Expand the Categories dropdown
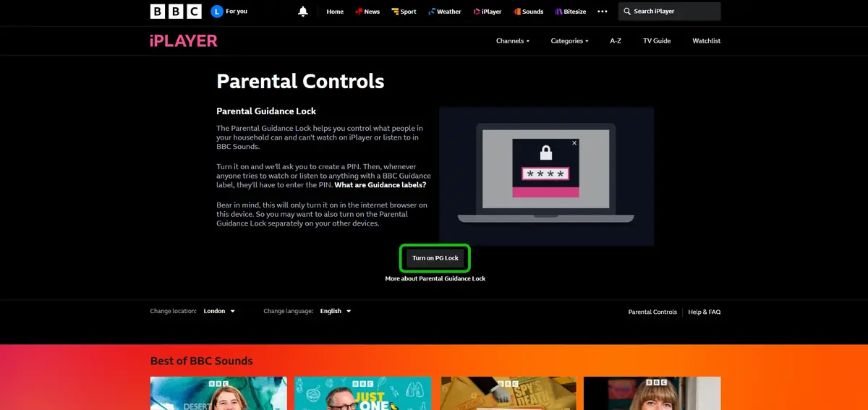Screen dimensions: 868x410 coord(570,41)
